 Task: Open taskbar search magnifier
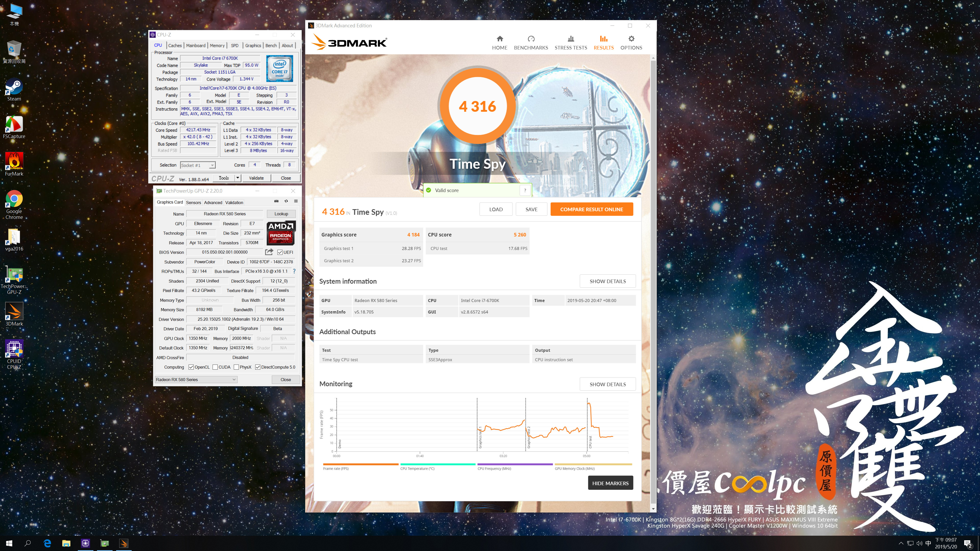click(28, 543)
